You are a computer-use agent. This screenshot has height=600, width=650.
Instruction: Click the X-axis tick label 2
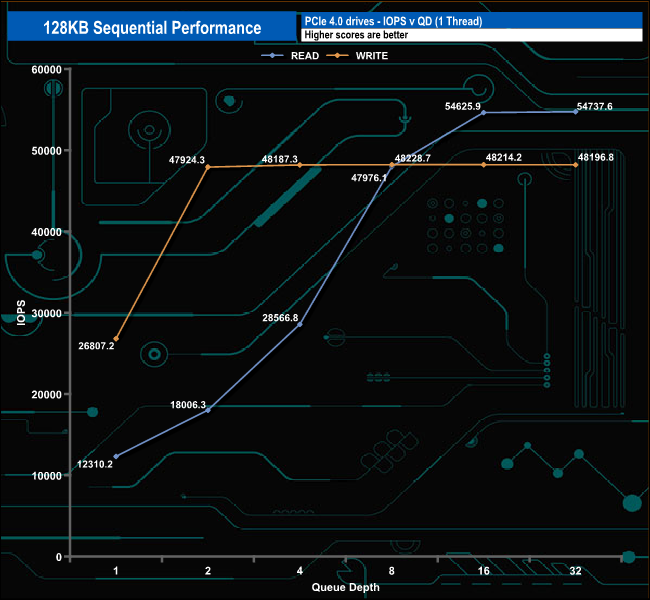(x=208, y=571)
